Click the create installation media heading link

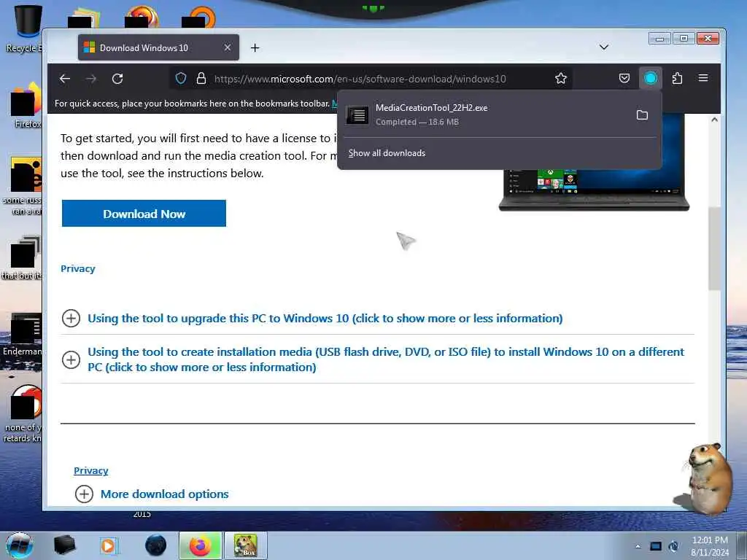pyautogui.click(x=386, y=359)
